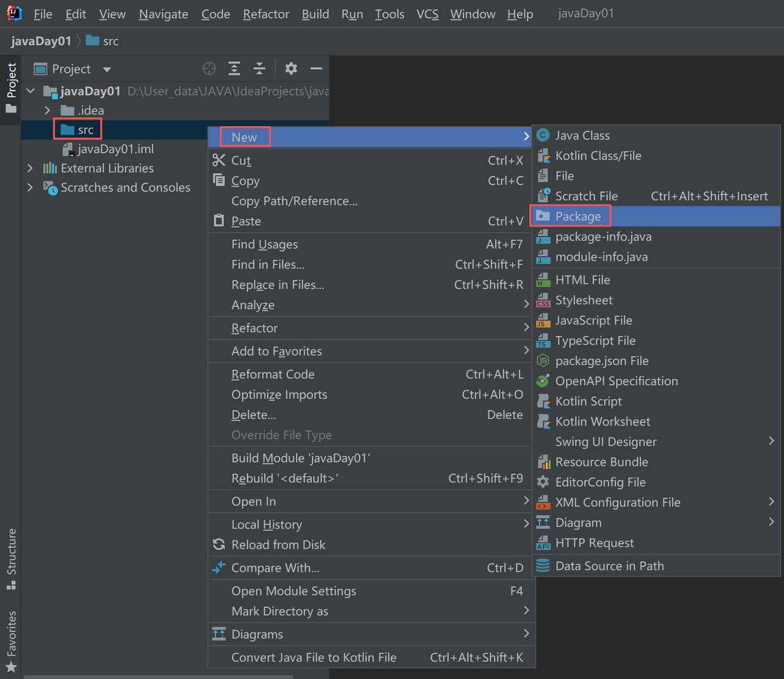This screenshot has height=679, width=784.
Task: Open Mark Directory as submenu
Action: point(371,611)
